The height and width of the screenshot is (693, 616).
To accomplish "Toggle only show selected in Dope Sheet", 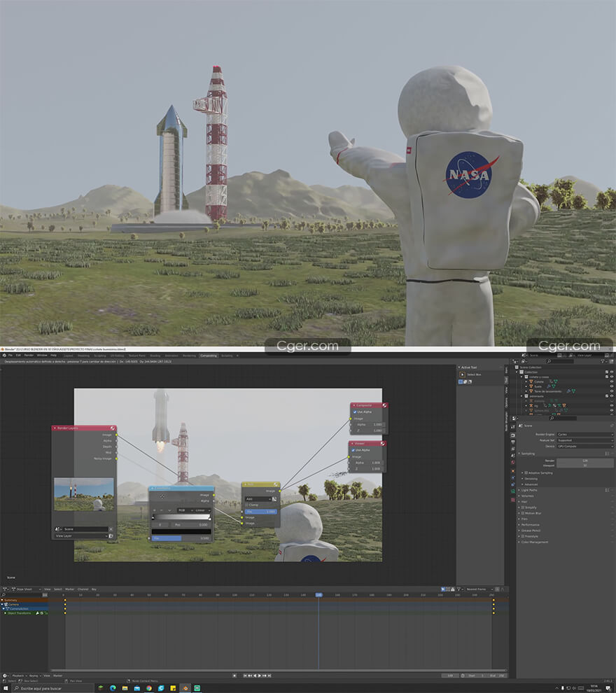I will (443, 589).
